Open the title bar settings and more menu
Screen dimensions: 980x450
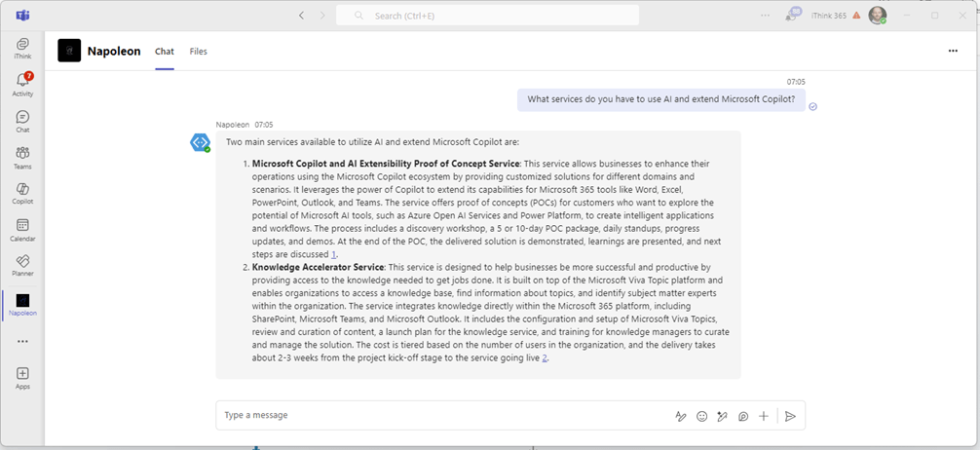(763, 16)
